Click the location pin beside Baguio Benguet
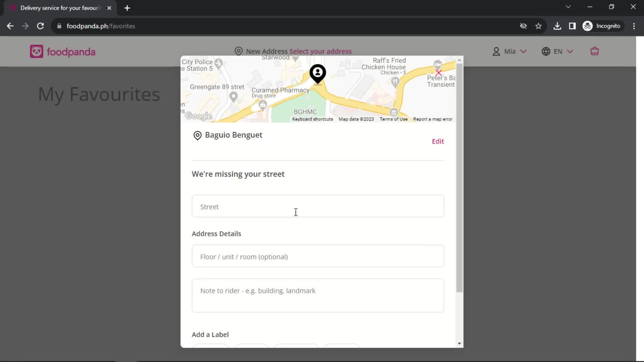Viewport: 644px width, 362px height. (198, 135)
